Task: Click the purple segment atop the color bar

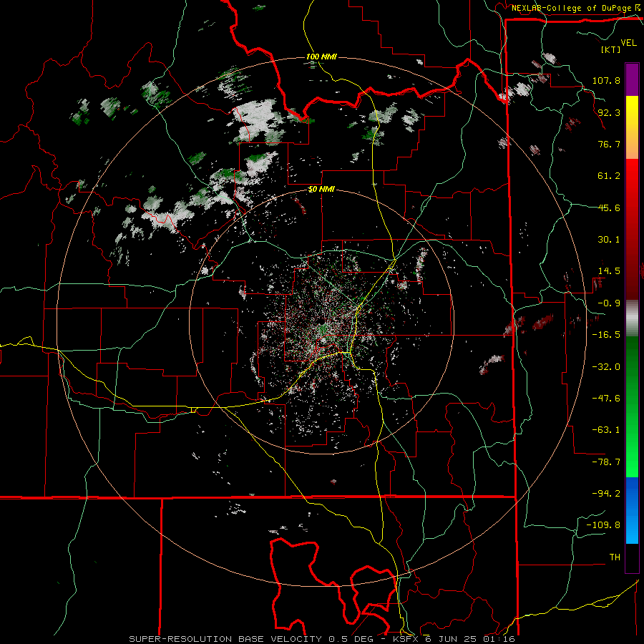Action: pos(632,79)
